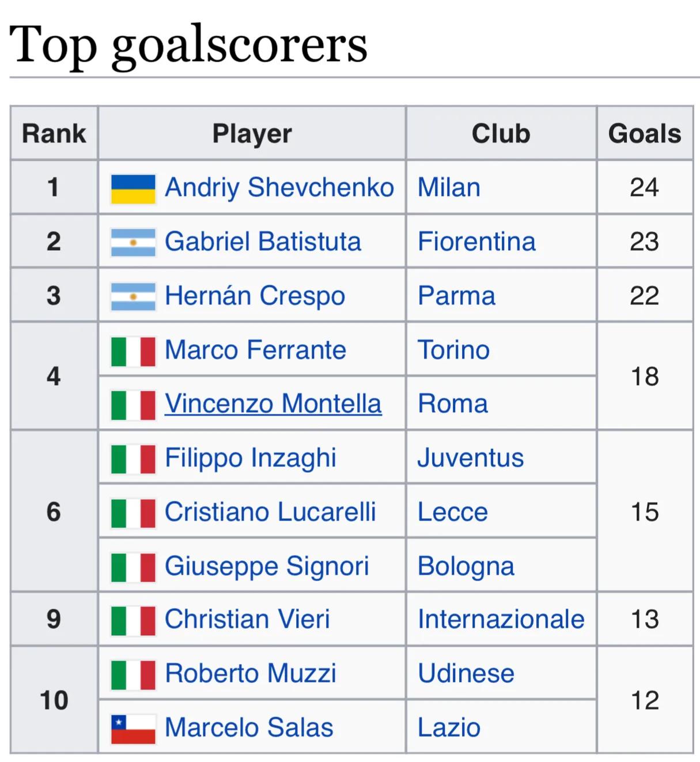Screen dimensions: 700x762
Task: Open the Internazionale club link
Action: [x=501, y=619]
